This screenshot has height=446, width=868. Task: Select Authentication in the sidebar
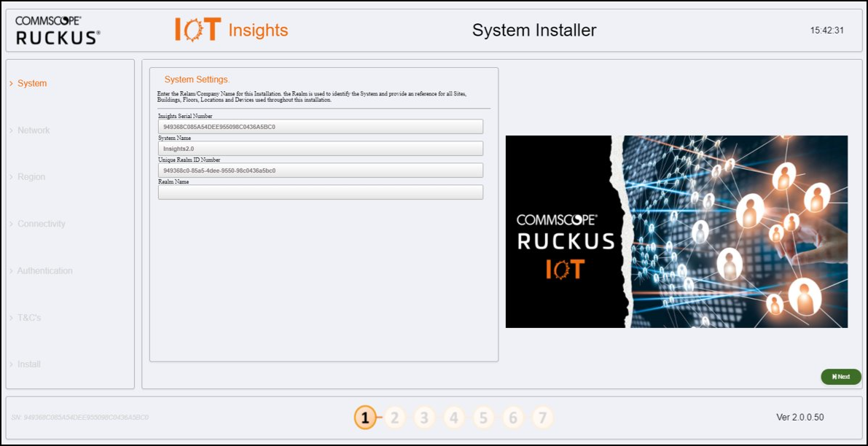(x=45, y=271)
